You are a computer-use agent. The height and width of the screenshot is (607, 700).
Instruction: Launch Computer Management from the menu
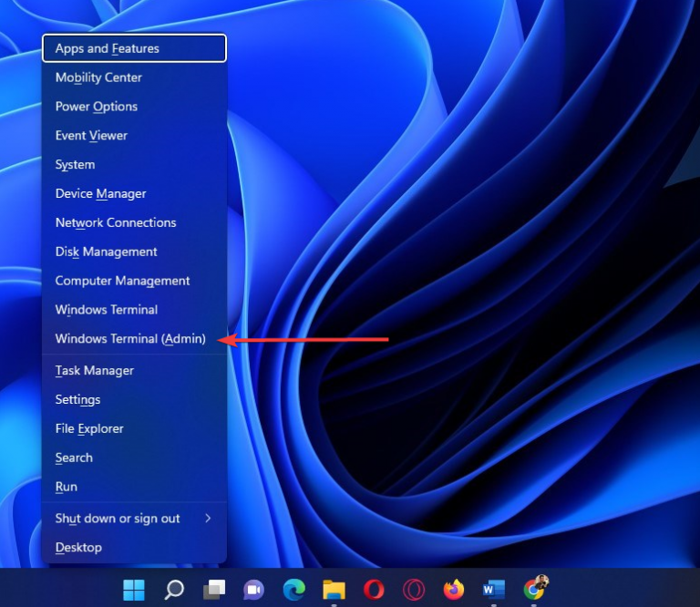click(134, 281)
